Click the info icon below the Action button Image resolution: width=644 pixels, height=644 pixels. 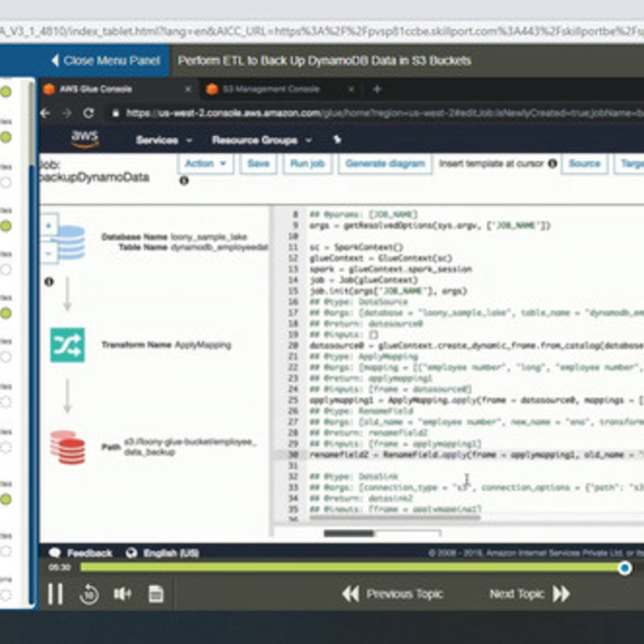coord(184,180)
